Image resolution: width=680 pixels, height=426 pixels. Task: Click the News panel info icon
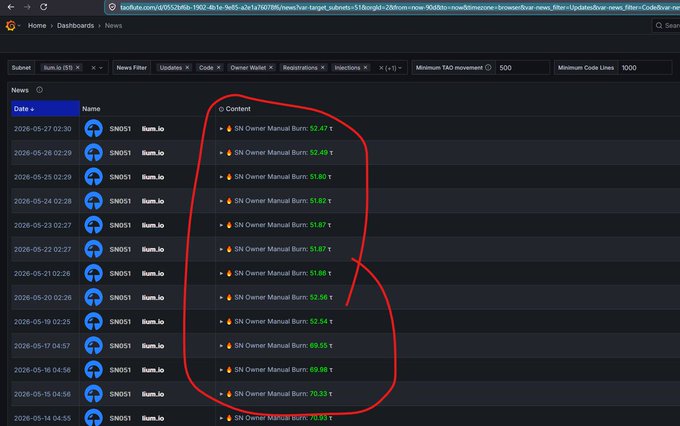pos(39,90)
